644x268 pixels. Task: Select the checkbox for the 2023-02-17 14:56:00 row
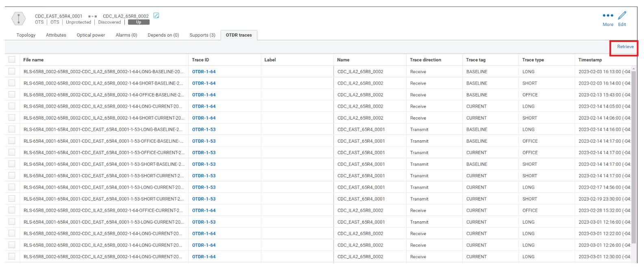[x=12, y=187]
